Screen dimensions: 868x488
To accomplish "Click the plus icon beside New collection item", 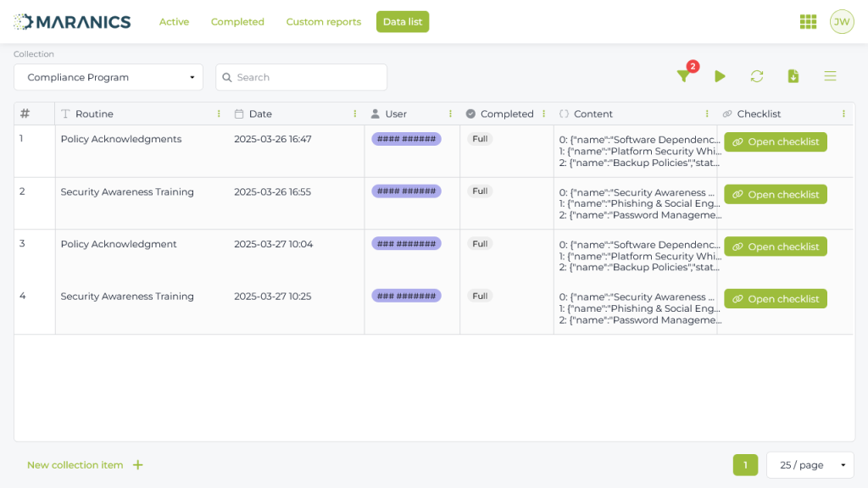I will click(x=138, y=465).
